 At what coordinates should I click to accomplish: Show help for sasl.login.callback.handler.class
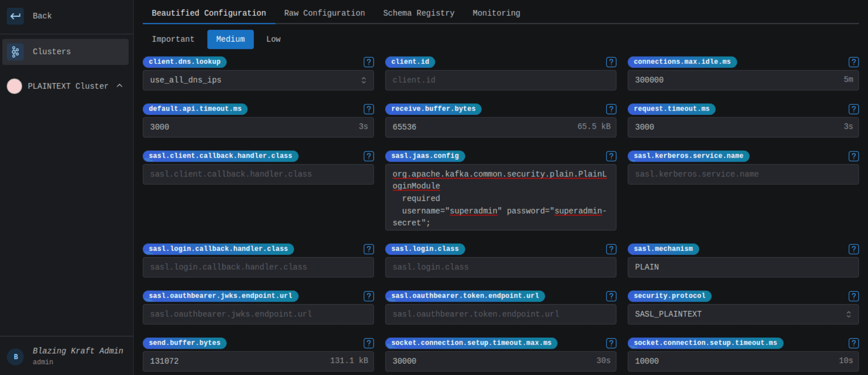(x=369, y=249)
